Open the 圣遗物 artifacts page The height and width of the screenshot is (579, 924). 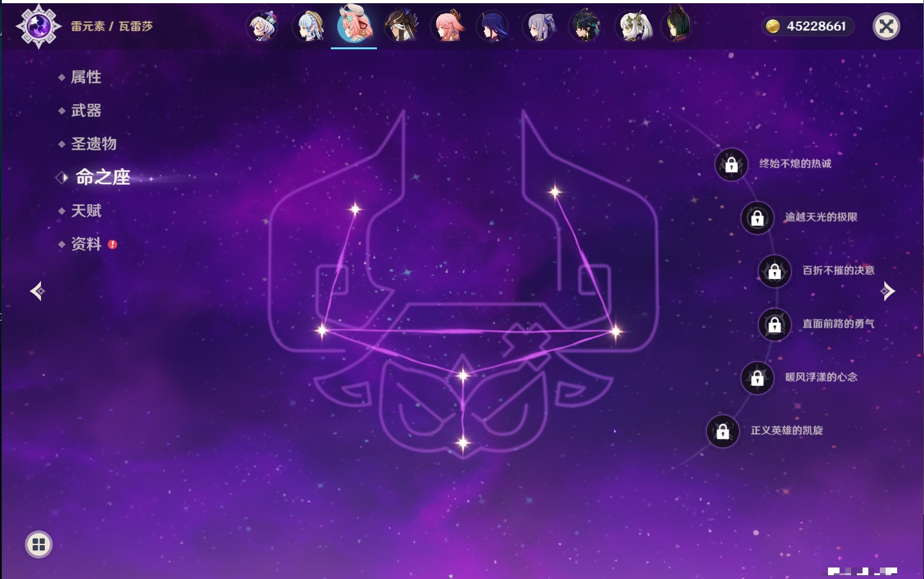click(x=93, y=144)
